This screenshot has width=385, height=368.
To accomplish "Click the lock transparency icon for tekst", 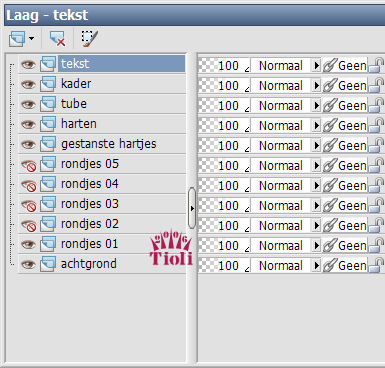I will point(376,66).
